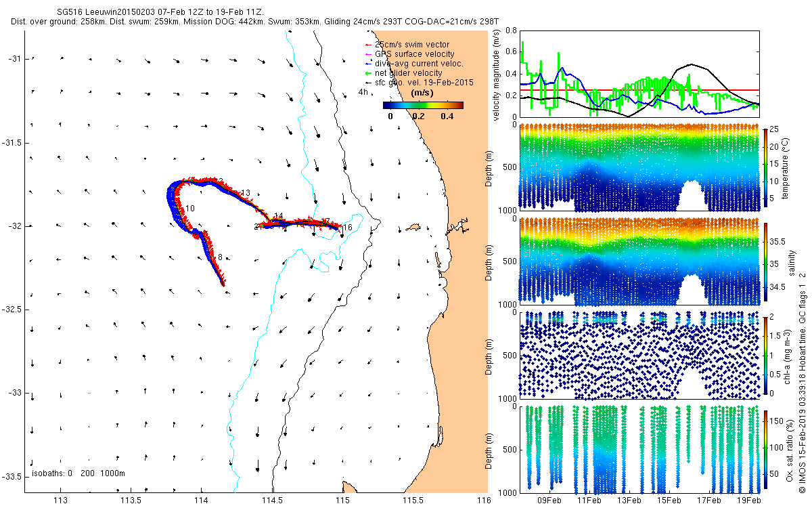Click the 'net glider velocity' legend entry
The image size is (812, 508).
click(x=408, y=73)
